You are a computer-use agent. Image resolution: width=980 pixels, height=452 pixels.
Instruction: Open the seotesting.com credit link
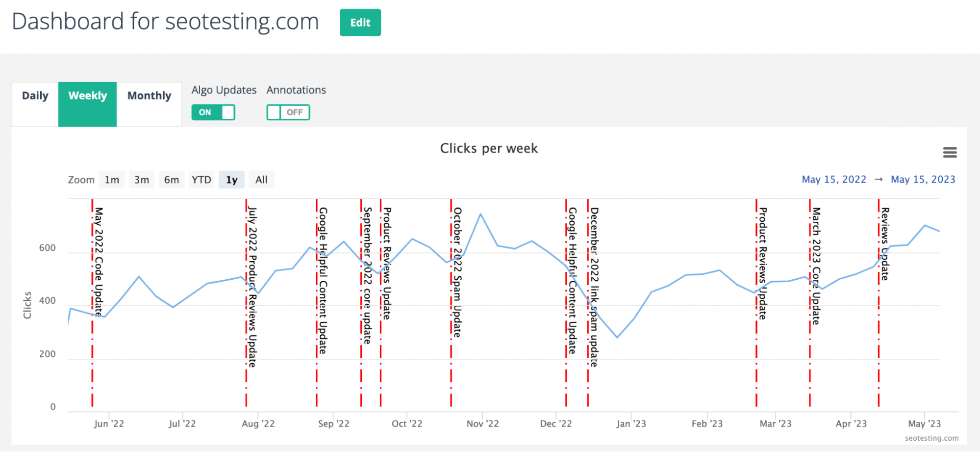931,438
